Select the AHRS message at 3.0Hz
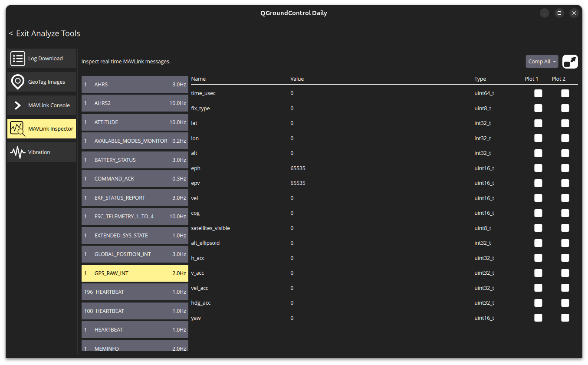588x365 pixels. (135, 85)
